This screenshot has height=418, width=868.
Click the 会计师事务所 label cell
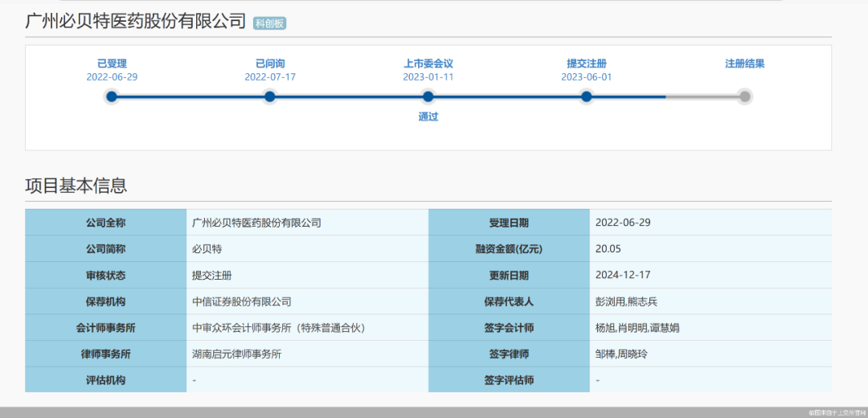pyautogui.click(x=106, y=328)
